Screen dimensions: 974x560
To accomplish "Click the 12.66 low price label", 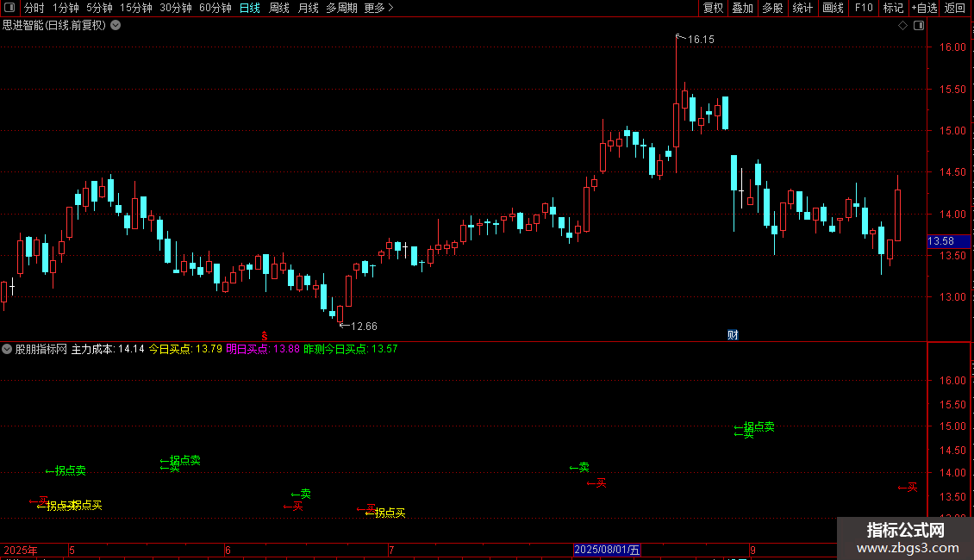I will (364, 327).
